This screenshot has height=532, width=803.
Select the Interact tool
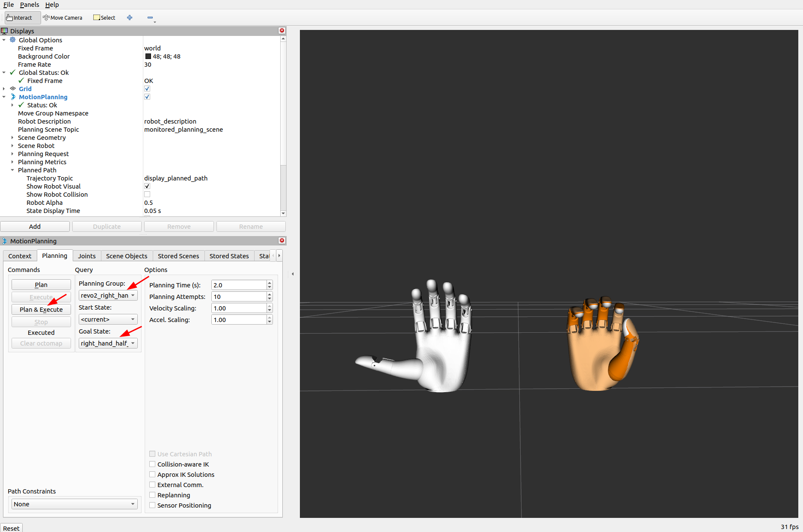[19, 18]
